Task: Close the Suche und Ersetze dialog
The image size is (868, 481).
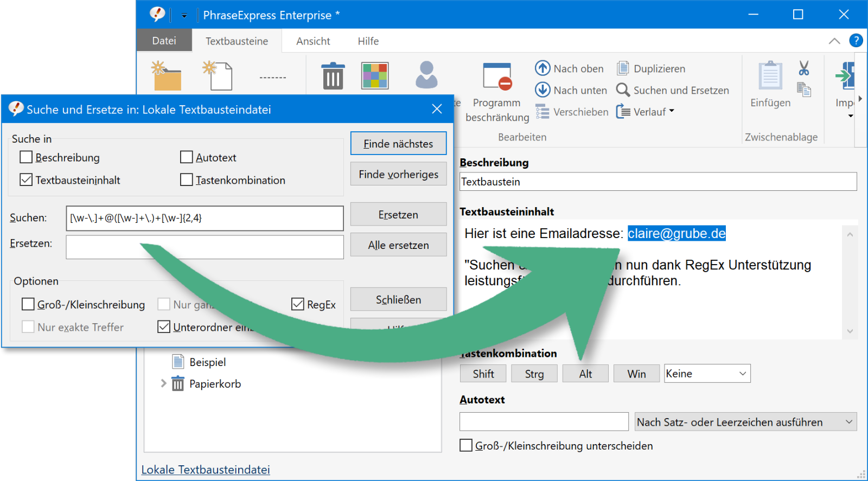Action: click(437, 109)
